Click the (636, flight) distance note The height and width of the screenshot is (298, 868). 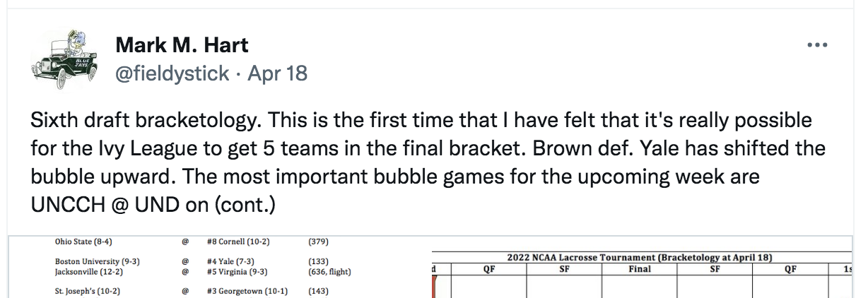point(330,271)
